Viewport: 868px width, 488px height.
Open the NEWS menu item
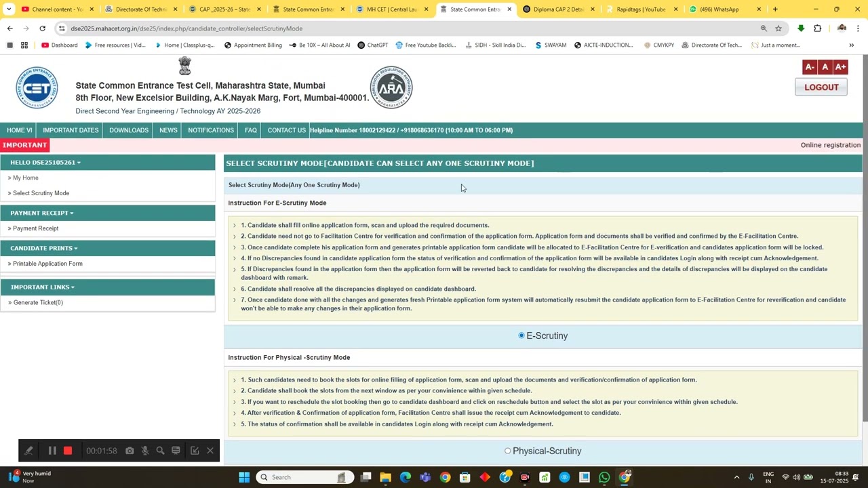pos(168,130)
